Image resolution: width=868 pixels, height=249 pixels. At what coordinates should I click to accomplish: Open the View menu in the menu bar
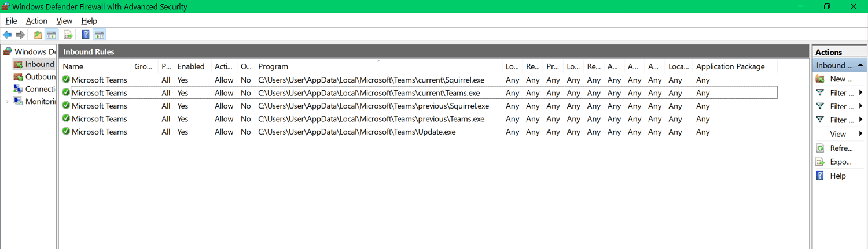tap(64, 21)
